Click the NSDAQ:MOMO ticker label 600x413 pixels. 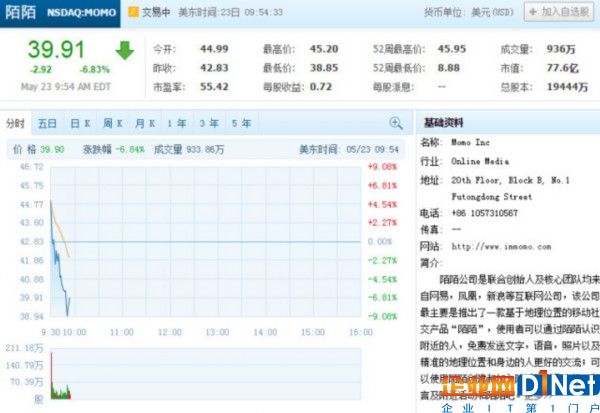(x=82, y=13)
